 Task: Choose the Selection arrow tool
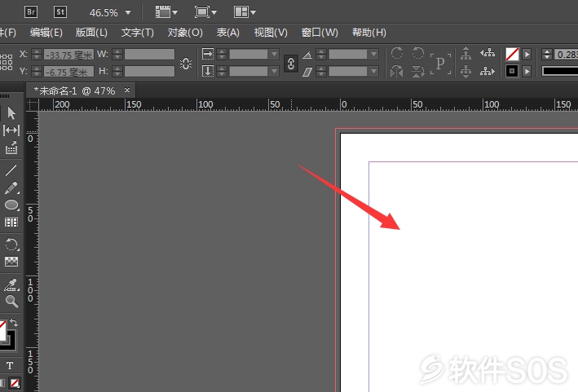pyautogui.click(x=11, y=113)
